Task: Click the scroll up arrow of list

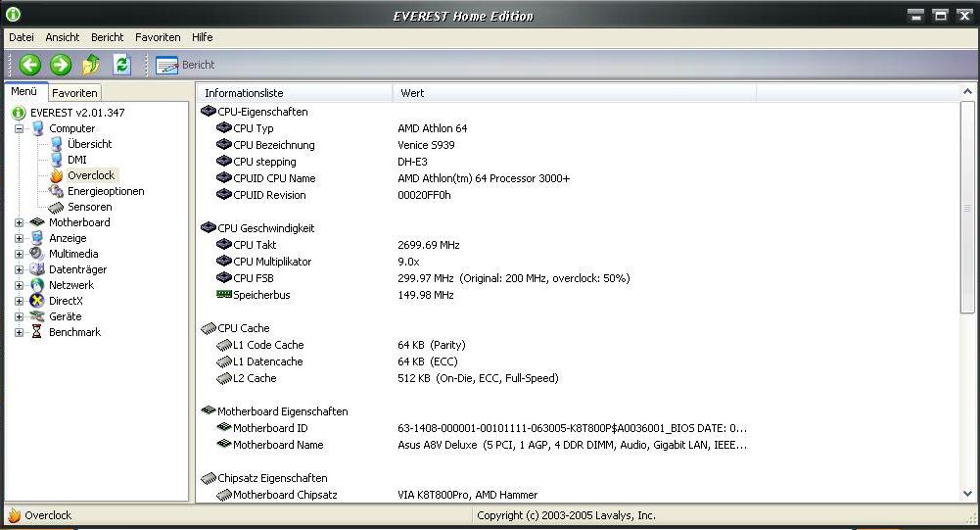Action: (967, 92)
